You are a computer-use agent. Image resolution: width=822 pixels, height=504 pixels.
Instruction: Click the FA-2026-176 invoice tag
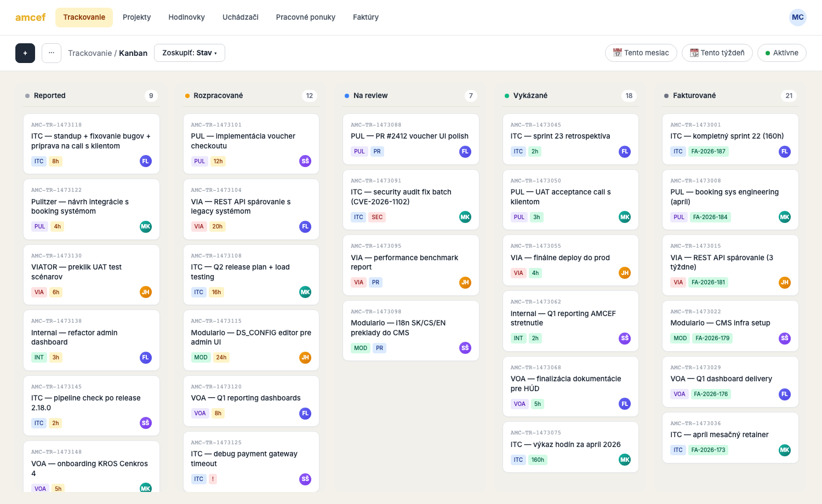point(711,394)
